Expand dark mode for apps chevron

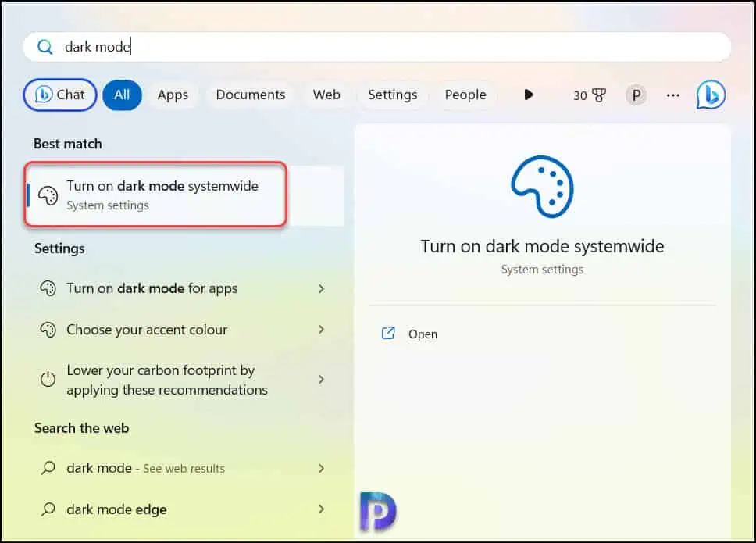pyautogui.click(x=321, y=288)
